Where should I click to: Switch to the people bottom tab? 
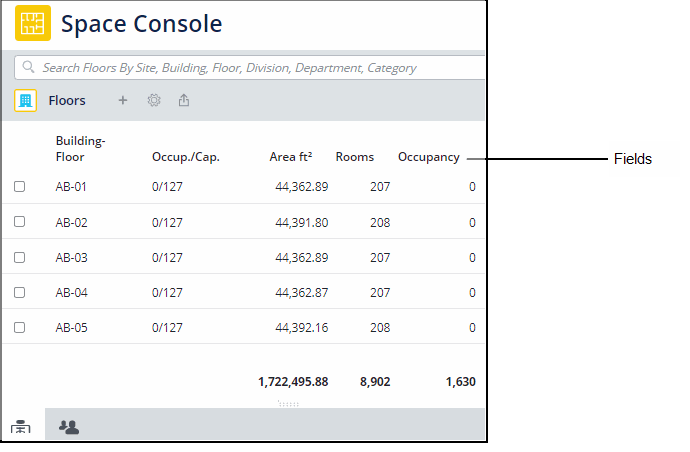[69, 427]
